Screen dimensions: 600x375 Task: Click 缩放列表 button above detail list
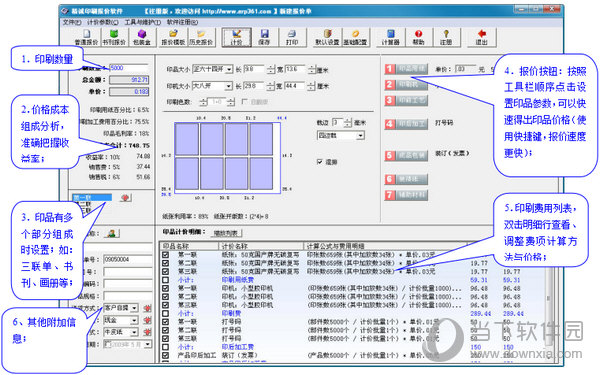pos(226,233)
